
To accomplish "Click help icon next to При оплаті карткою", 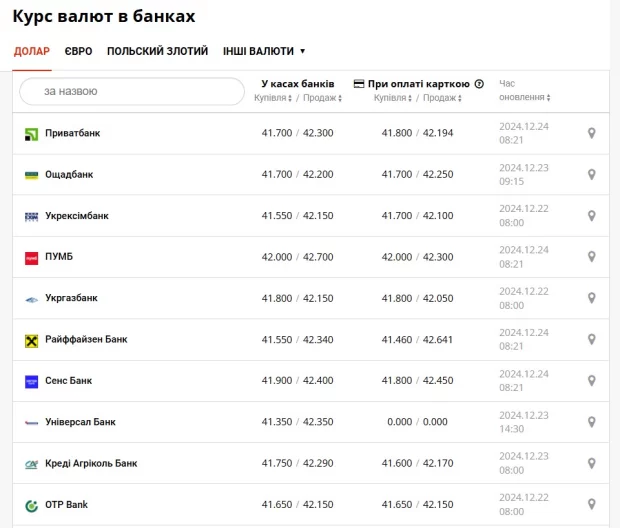I will click(479, 84).
